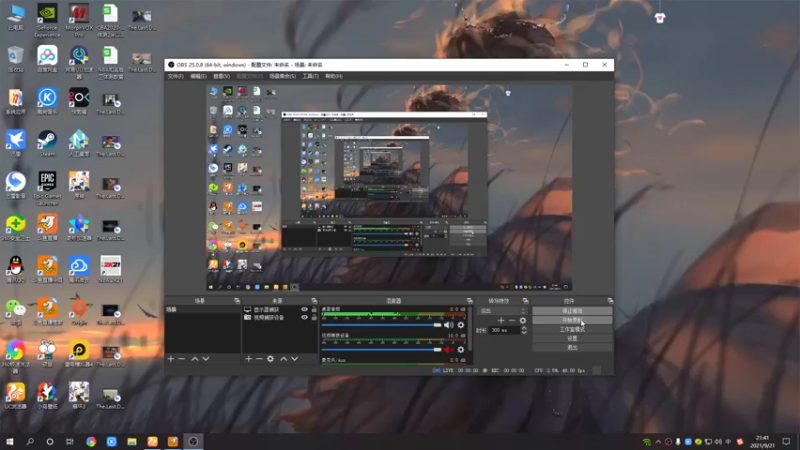The width and height of the screenshot is (800, 450).
Task: Select the Recycle Bin on desktop
Action: [x=15, y=59]
